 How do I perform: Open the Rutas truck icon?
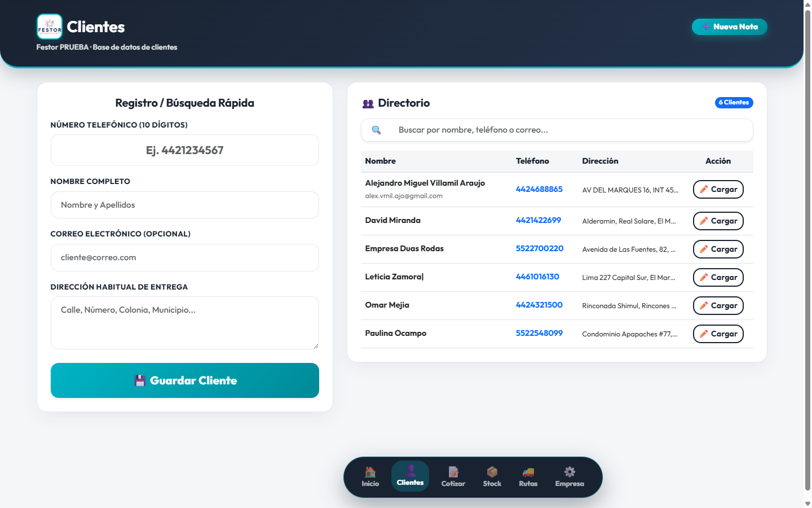(528, 472)
